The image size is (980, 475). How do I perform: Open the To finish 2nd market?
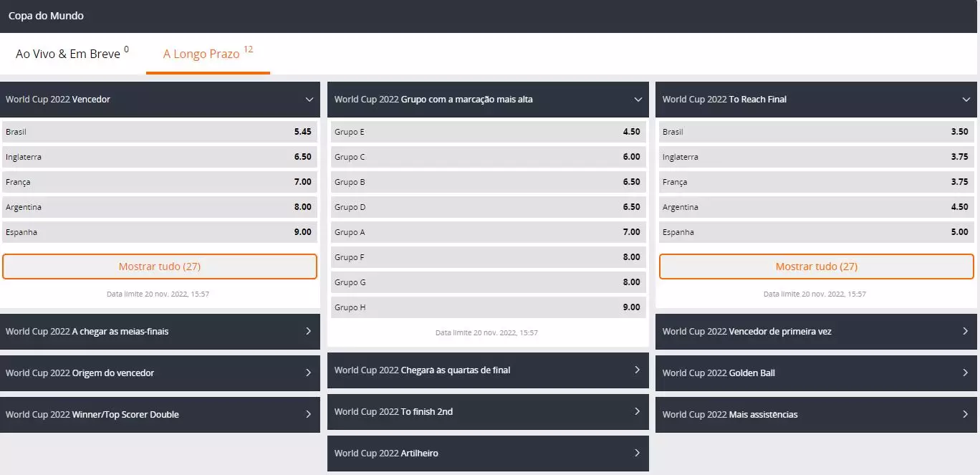[488, 412]
